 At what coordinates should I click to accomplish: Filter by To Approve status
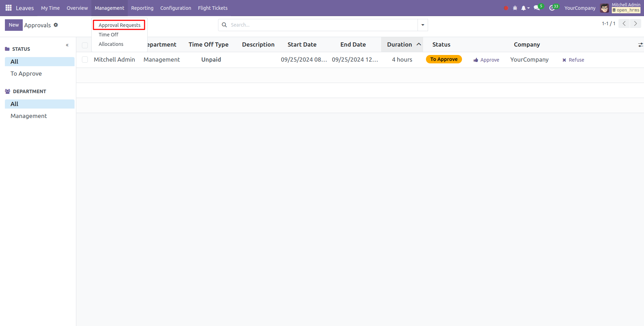tap(26, 74)
